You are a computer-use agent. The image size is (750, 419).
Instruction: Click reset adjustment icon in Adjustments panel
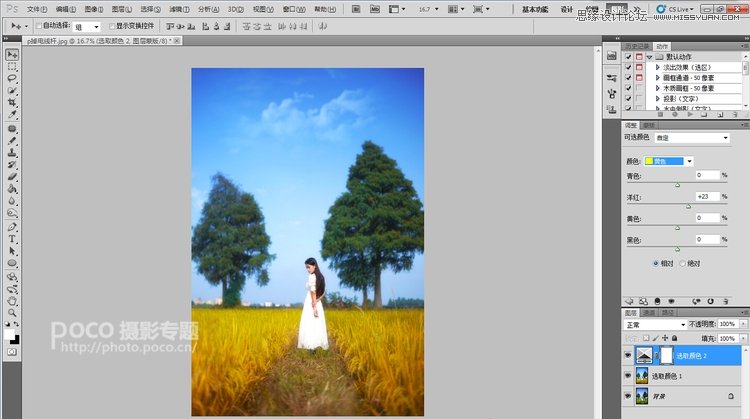coord(711,301)
